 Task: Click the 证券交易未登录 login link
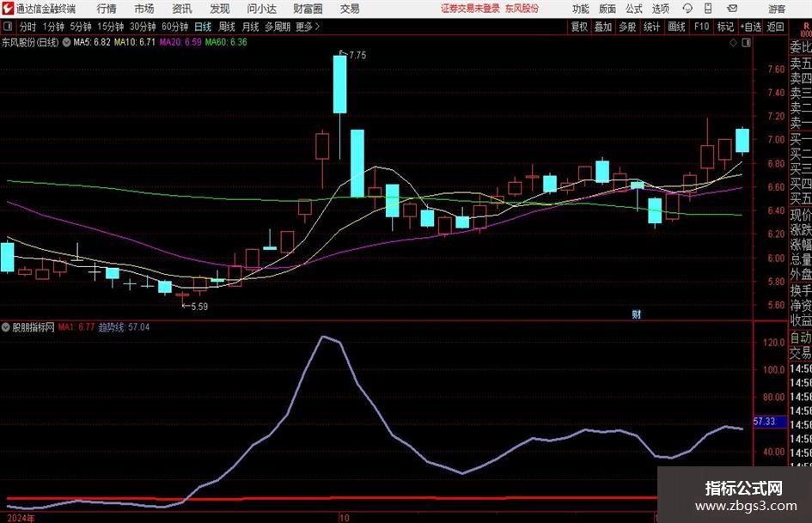pyautogui.click(x=470, y=9)
